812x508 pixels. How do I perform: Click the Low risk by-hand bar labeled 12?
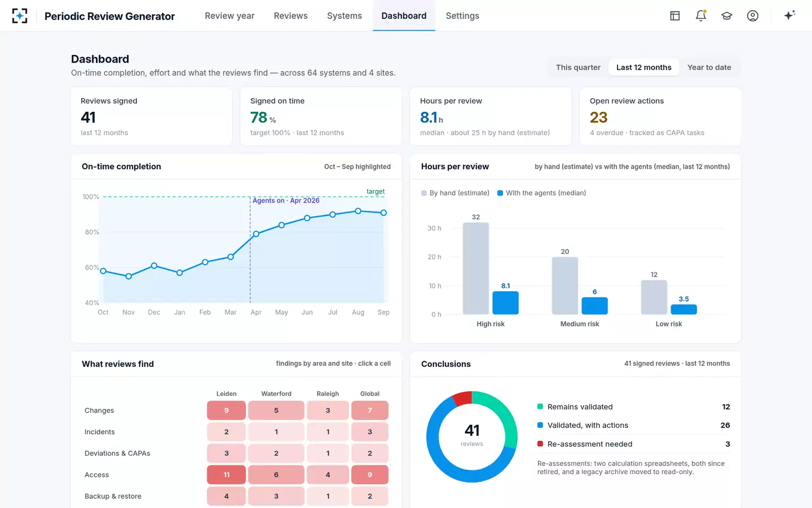coord(654,297)
